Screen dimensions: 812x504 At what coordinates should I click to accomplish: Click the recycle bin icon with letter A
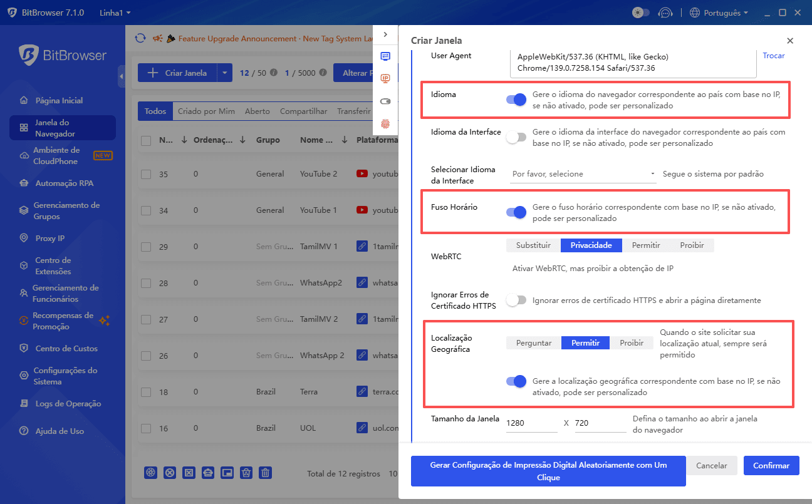coord(246,473)
